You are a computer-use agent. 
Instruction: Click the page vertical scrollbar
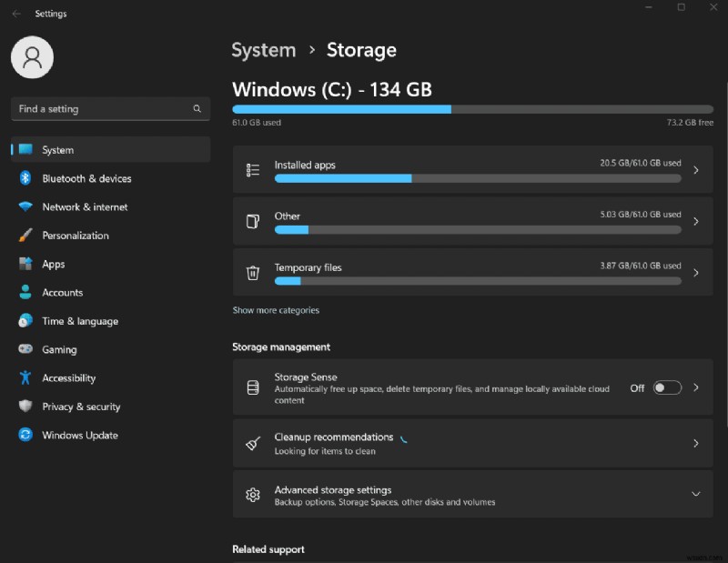coord(725,256)
